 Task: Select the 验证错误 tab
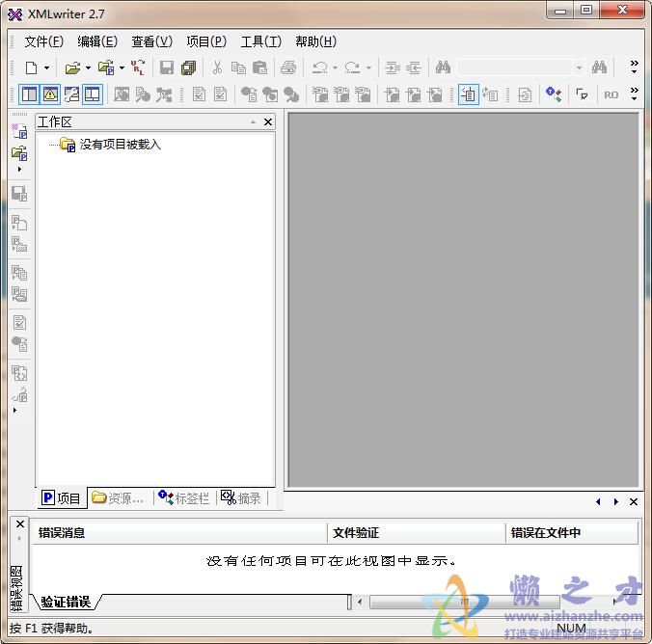[x=66, y=602]
